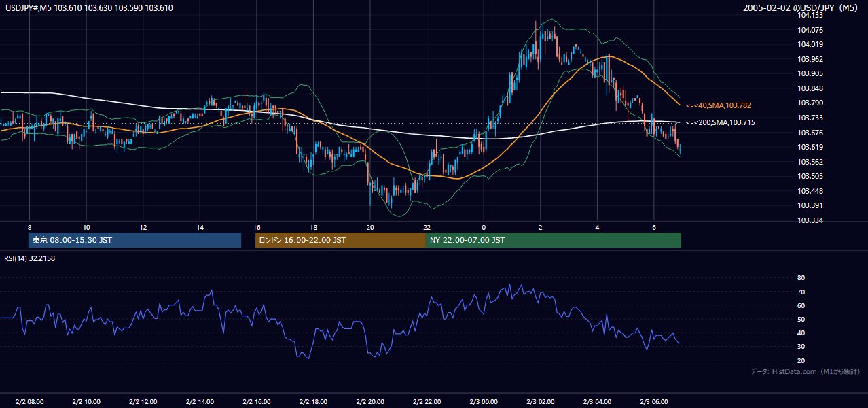868x408 pixels.
Task: Click hour 22 on the price chart time axis
Action: (427, 227)
